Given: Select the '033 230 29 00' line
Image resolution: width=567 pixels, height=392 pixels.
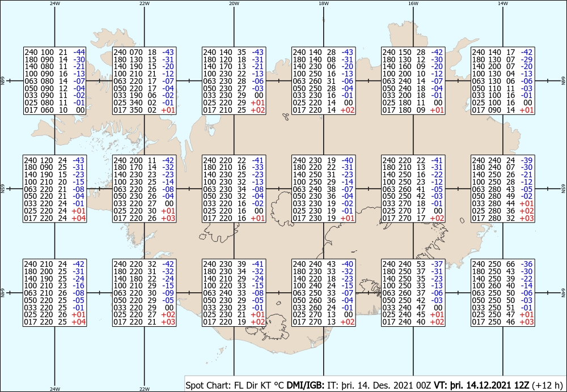Looking at the screenshot, I should pos(234,95).
